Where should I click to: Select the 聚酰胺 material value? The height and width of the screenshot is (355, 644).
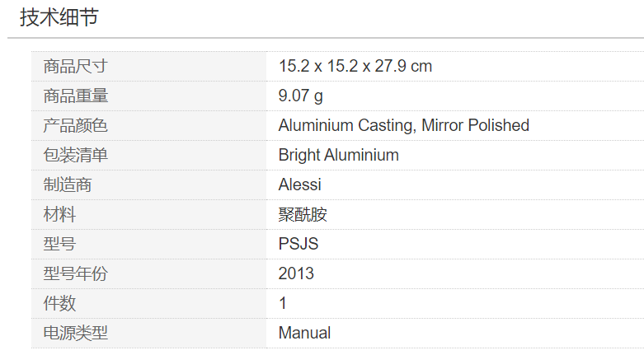[303, 215]
